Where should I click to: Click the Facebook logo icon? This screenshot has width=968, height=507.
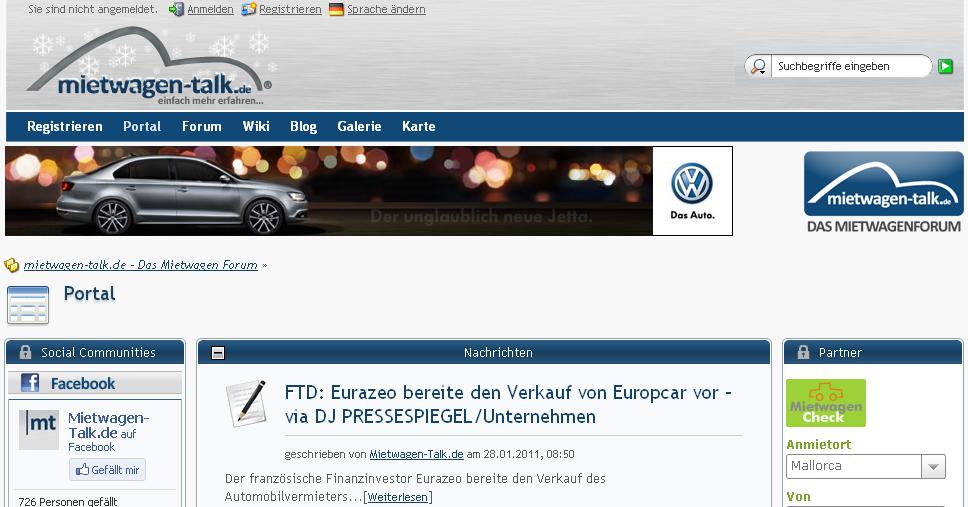click(30, 383)
